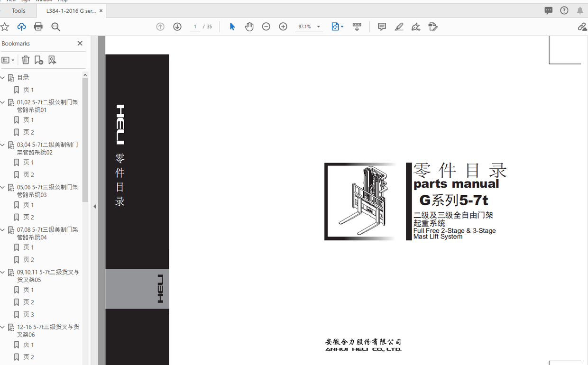Viewport: 588px width, 365px height.
Task: Close the L384-1-2016 document tab
Action: (101, 11)
